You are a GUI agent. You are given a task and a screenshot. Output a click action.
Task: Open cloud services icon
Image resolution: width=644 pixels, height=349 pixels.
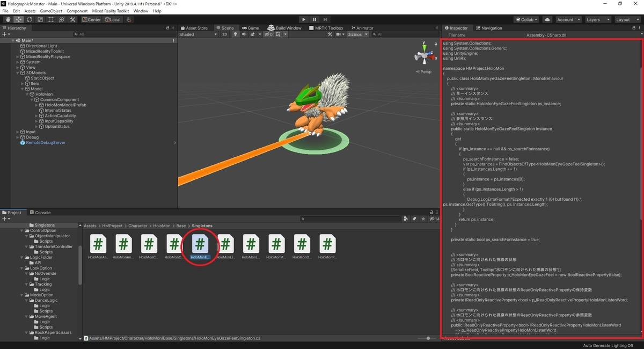tap(547, 19)
